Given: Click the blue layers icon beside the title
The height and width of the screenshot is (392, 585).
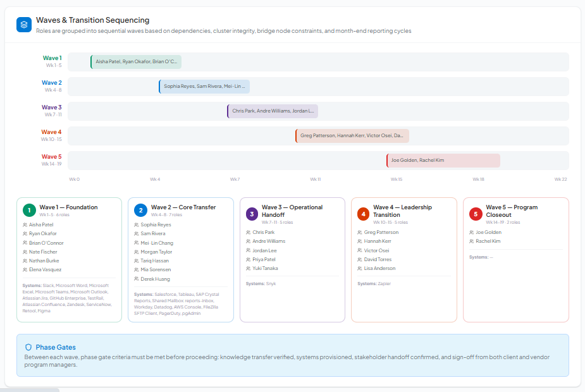Looking at the screenshot, I should 24,25.
